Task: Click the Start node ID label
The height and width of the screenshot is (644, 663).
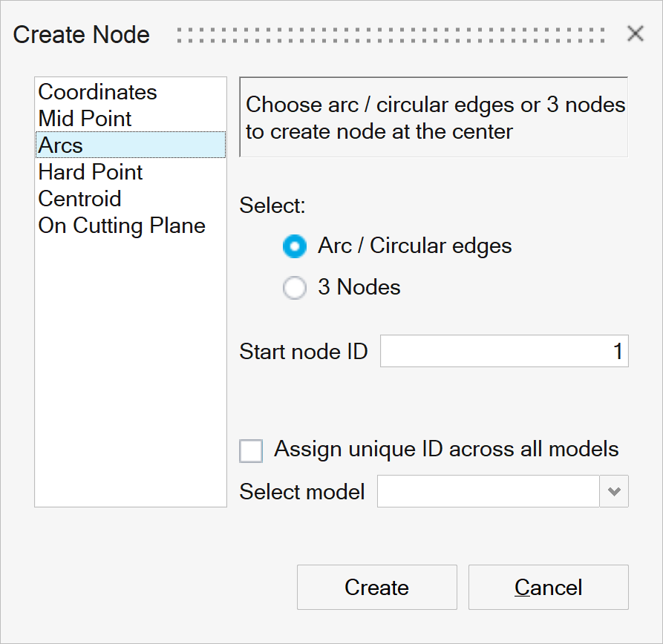Action: pos(304,352)
